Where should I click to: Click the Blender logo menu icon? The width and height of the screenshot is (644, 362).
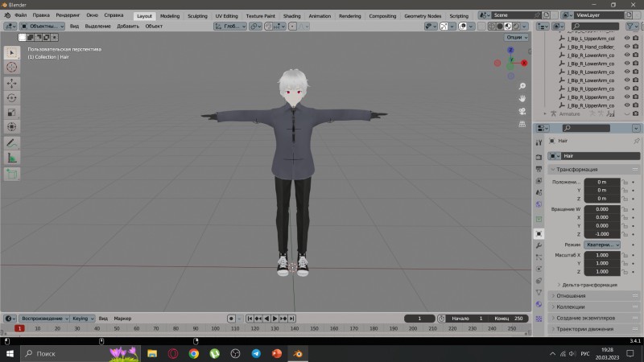tap(7, 15)
